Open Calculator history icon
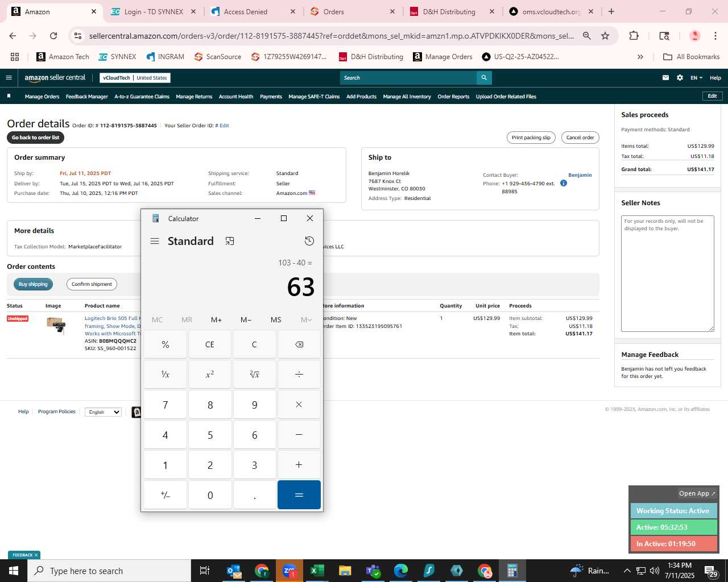728x582 pixels. pos(309,241)
